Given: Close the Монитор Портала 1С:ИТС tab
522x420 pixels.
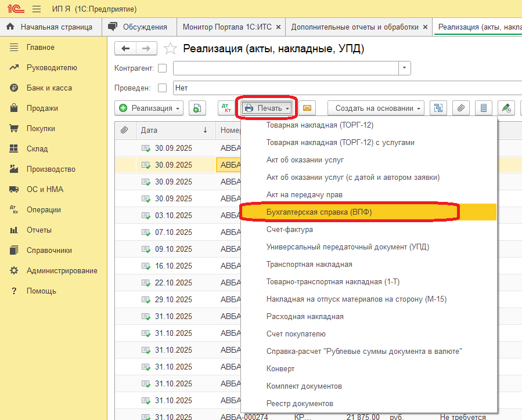Looking at the screenshot, I should click(x=278, y=27).
